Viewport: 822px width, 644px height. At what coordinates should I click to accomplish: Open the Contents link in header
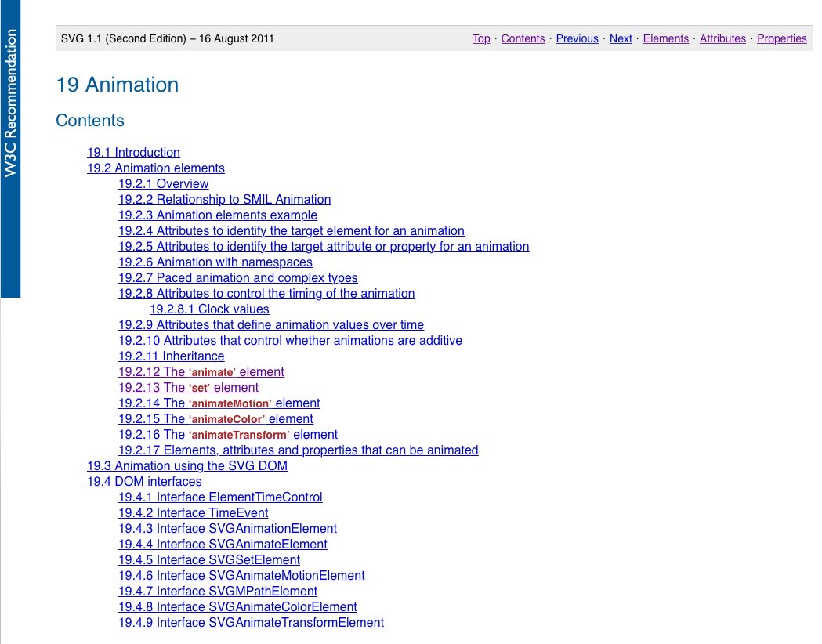(523, 38)
